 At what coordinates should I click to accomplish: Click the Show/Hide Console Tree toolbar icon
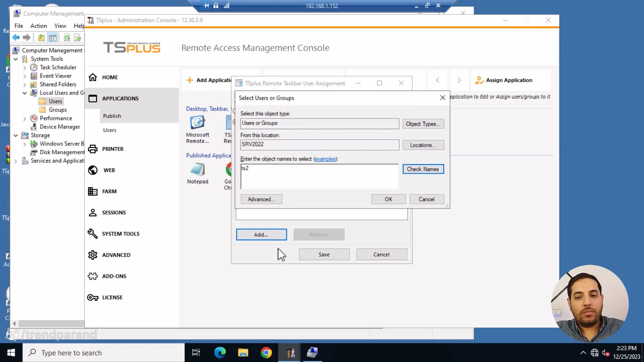coord(53,38)
